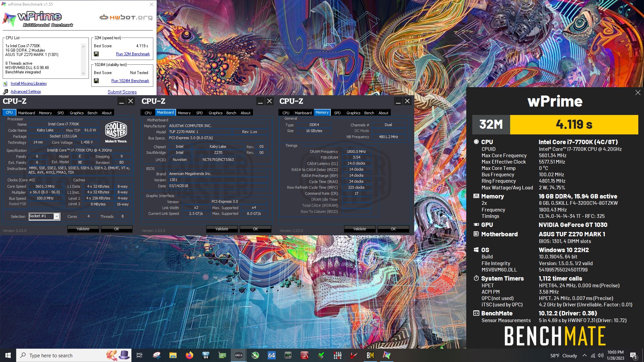The height and width of the screenshot is (362, 644).
Task: Click the NB Frequency value 4801.2 MHz
Action: click(388, 137)
